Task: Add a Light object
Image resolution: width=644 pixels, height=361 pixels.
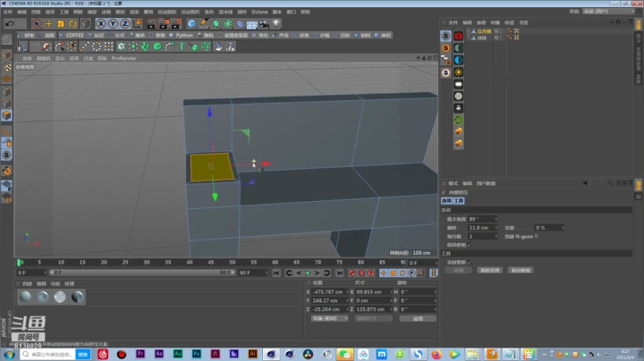Action: pyautogui.click(x=276, y=24)
